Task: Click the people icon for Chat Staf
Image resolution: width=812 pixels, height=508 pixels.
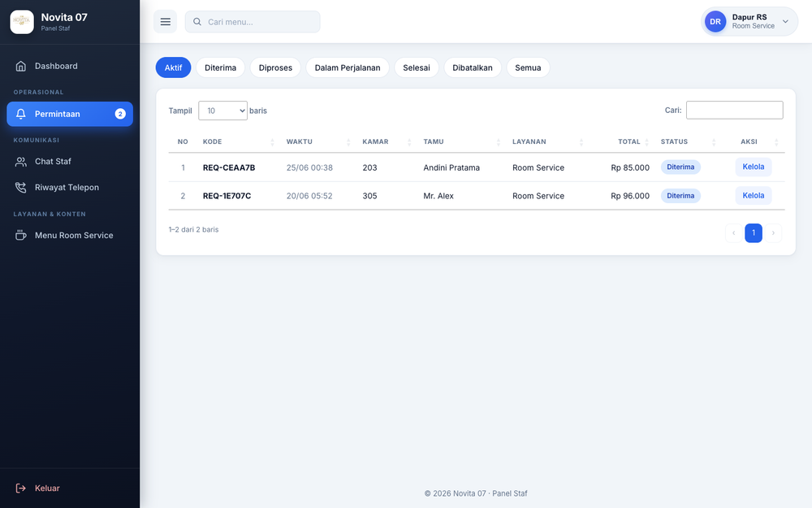Action: pos(21,162)
